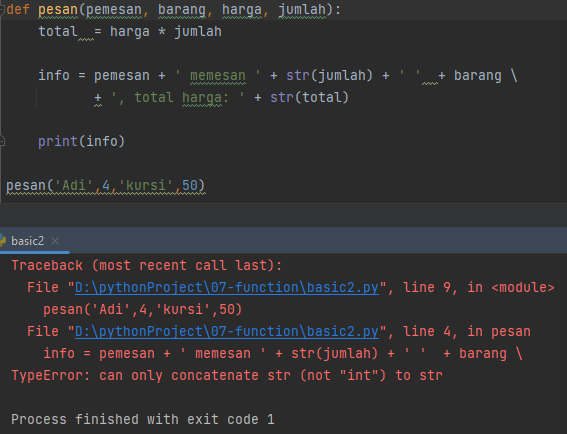Click the Process finished exit code text

[142, 420]
